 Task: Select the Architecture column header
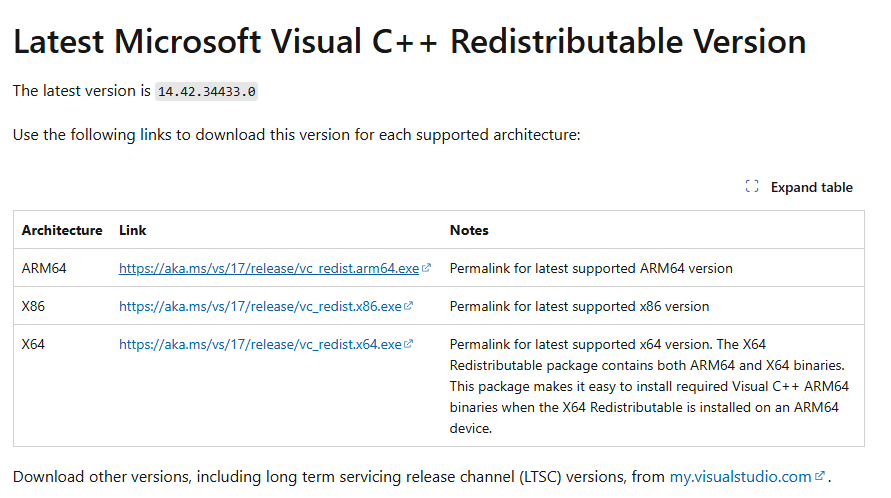[62, 230]
